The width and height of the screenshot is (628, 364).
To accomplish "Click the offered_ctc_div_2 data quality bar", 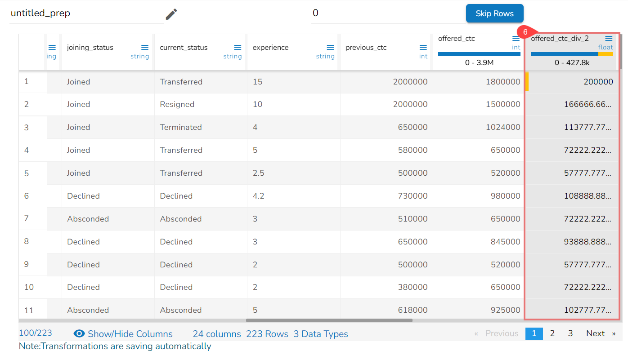I will (x=571, y=54).
